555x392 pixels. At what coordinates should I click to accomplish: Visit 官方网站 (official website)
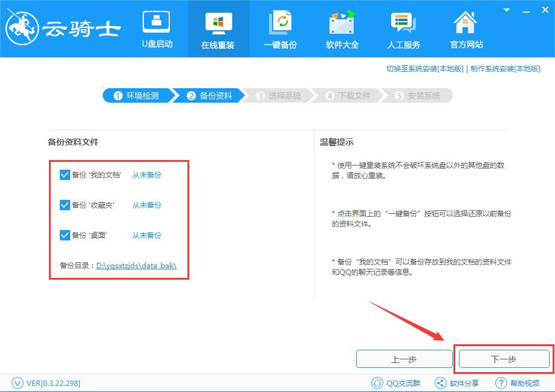[x=465, y=28]
